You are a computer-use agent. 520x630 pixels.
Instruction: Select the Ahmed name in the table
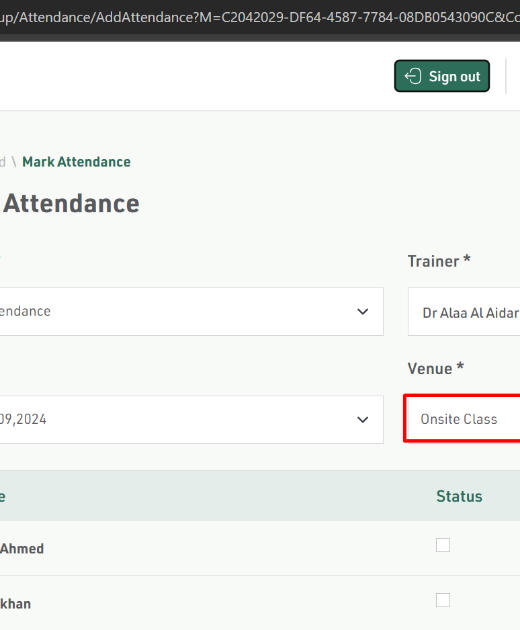pyautogui.click(x=22, y=548)
